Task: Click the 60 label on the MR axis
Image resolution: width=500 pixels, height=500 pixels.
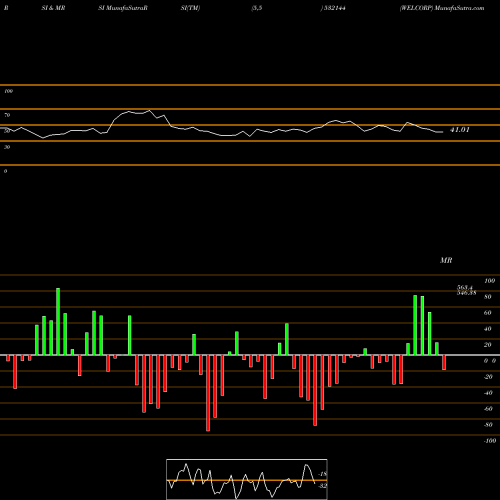Action: coord(487,313)
